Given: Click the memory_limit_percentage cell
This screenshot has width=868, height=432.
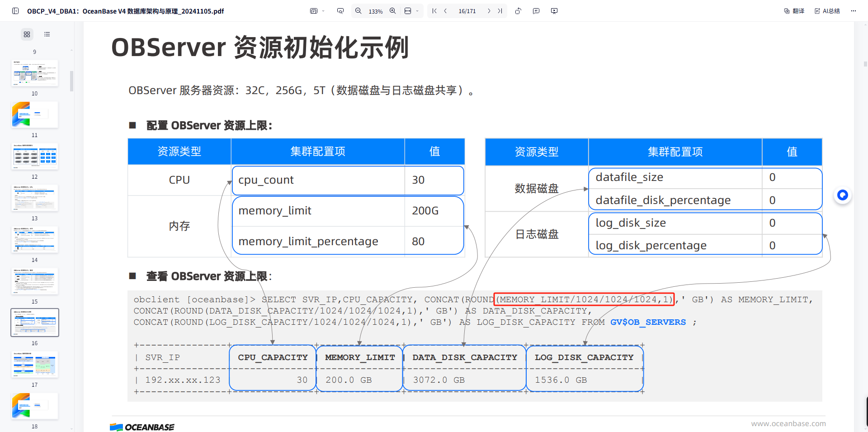Looking at the screenshot, I should pos(318,241).
